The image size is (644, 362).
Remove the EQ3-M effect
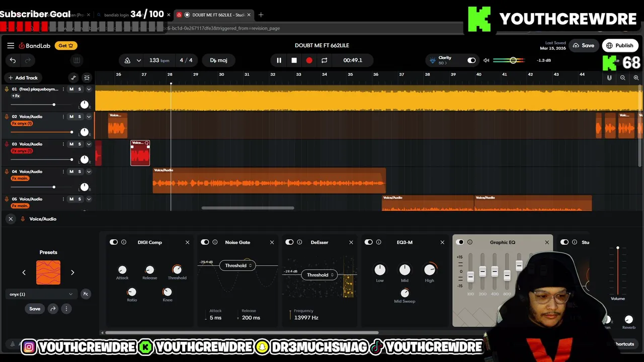442,242
